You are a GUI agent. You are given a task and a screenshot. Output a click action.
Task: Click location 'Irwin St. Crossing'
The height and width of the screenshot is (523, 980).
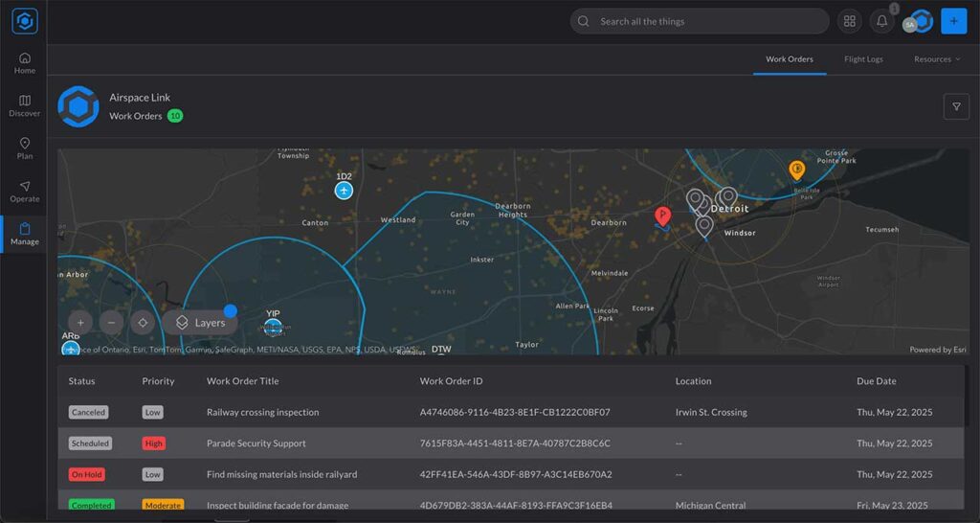(x=711, y=412)
